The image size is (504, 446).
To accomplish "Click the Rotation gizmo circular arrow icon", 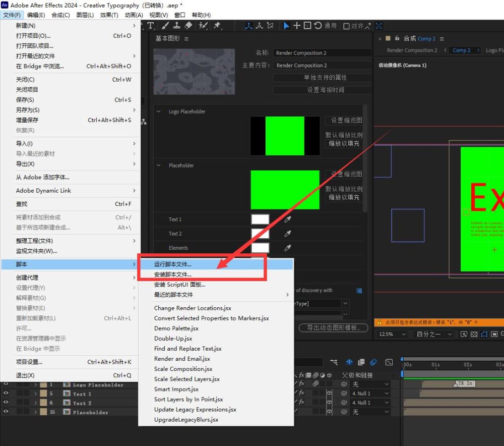I will point(318,25).
